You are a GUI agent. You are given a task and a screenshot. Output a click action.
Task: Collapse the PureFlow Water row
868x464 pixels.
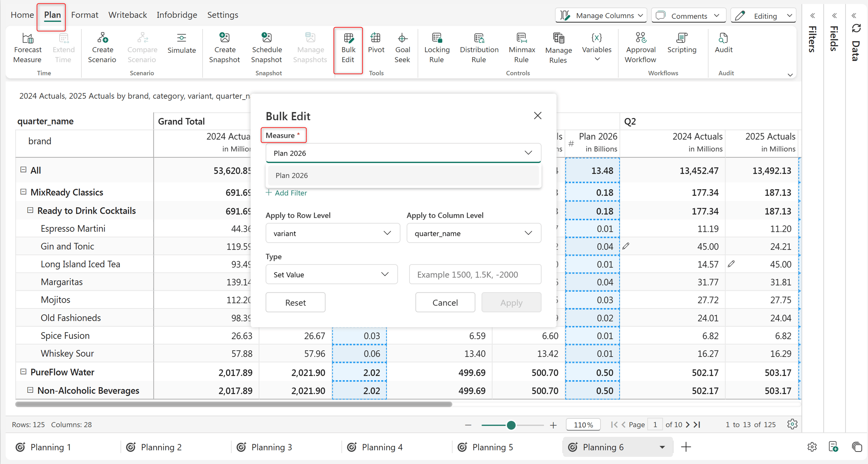pos(23,372)
